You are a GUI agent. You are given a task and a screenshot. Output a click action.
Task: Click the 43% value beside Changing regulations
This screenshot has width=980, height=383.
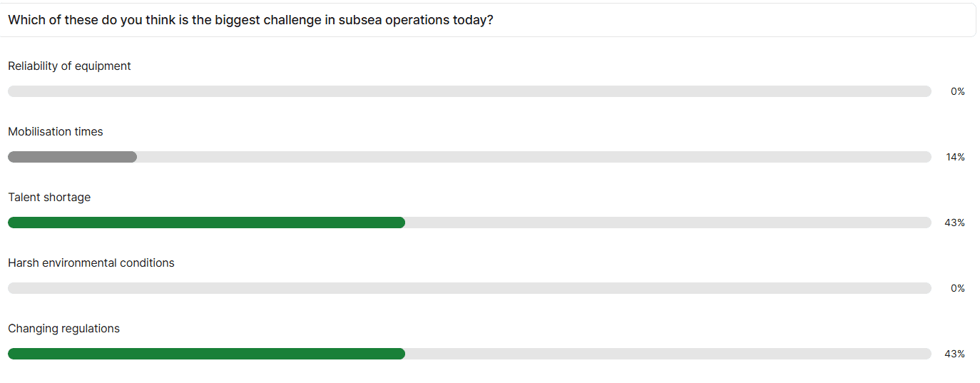954,354
